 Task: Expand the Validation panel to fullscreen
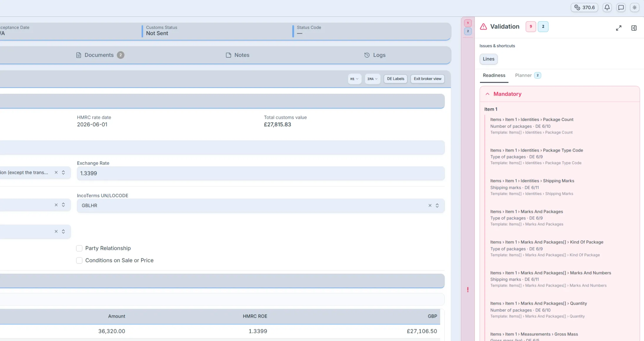coord(619,28)
